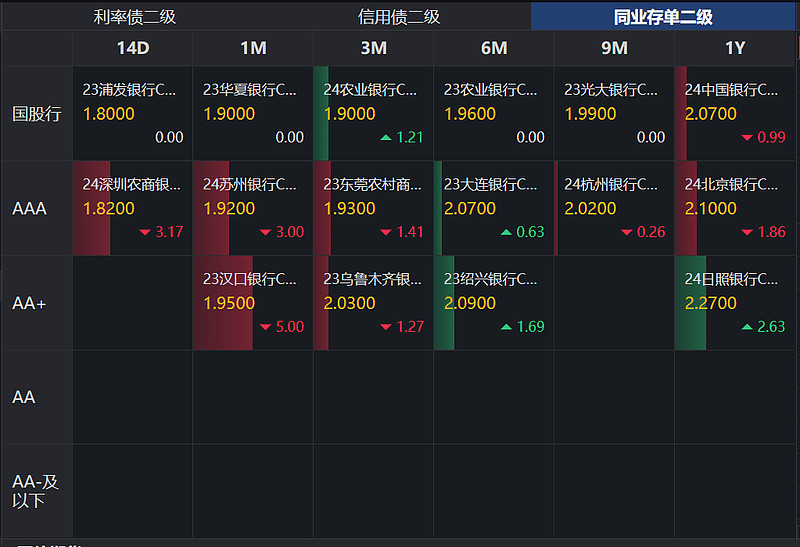
Task: Click the green 1.21 change value
Action: pos(410,137)
